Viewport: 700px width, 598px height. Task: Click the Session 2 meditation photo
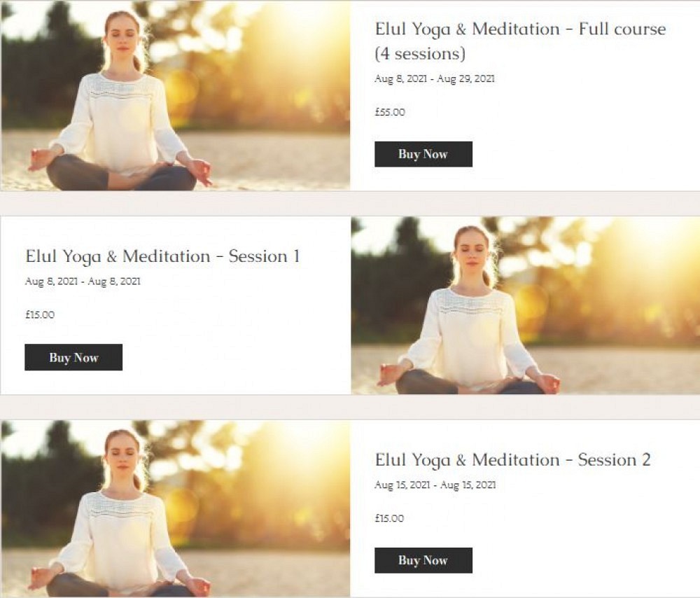click(x=176, y=508)
